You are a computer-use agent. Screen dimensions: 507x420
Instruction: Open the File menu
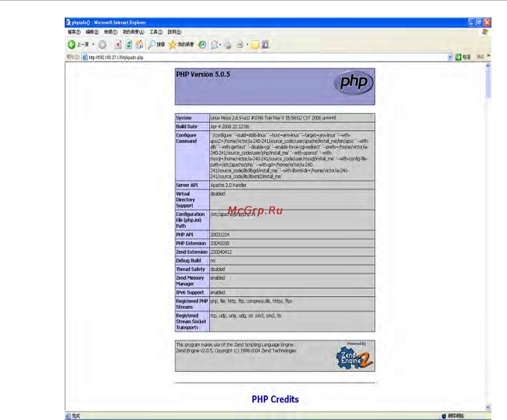[x=74, y=32]
